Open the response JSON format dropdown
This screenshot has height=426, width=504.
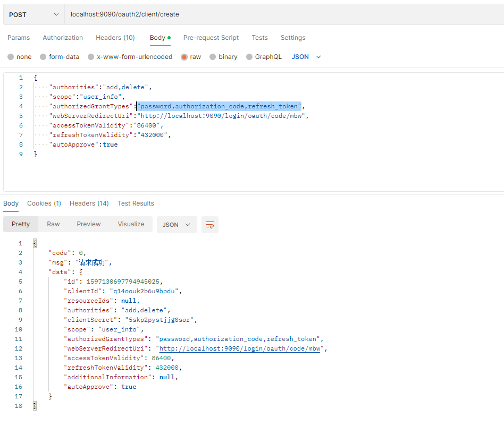177,225
